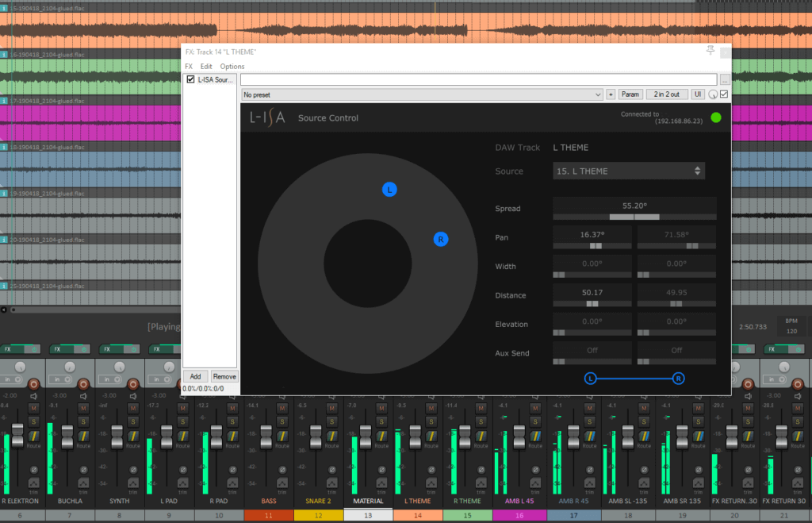
Task: Open the Edit menu in the FX window
Action: pyautogui.click(x=206, y=67)
